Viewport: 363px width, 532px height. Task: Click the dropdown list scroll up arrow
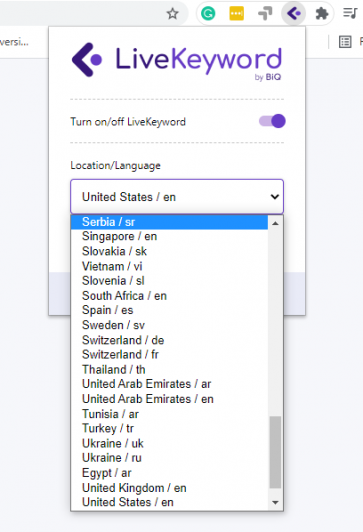[275, 223]
